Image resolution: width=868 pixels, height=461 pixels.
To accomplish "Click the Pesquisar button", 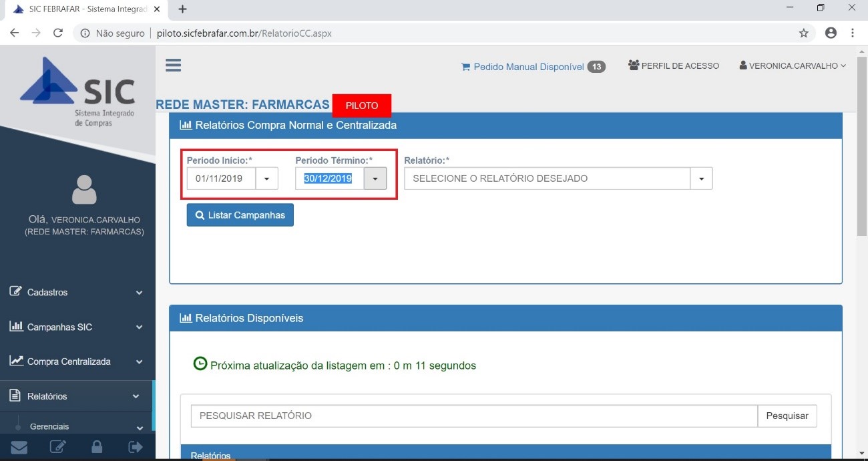I will 787,416.
